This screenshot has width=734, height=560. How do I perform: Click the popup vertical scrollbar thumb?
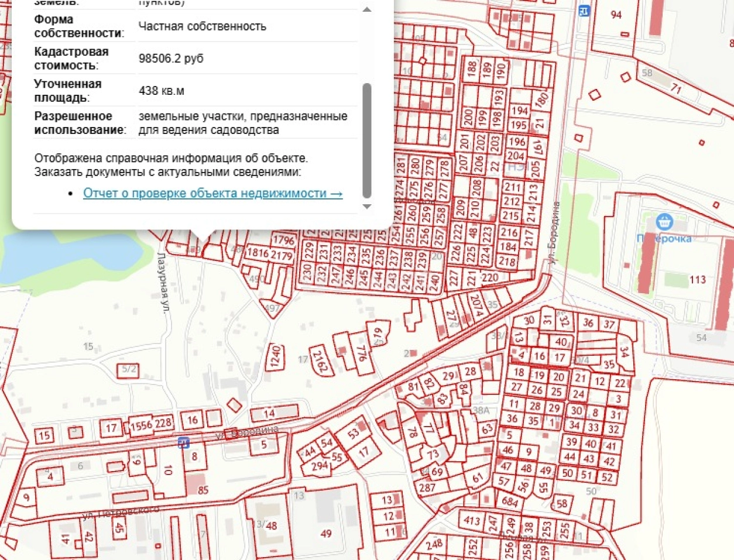pyautogui.click(x=367, y=140)
